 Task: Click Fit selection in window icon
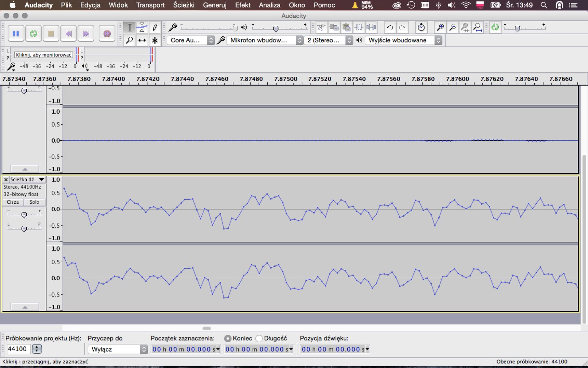pyautogui.click(x=465, y=27)
